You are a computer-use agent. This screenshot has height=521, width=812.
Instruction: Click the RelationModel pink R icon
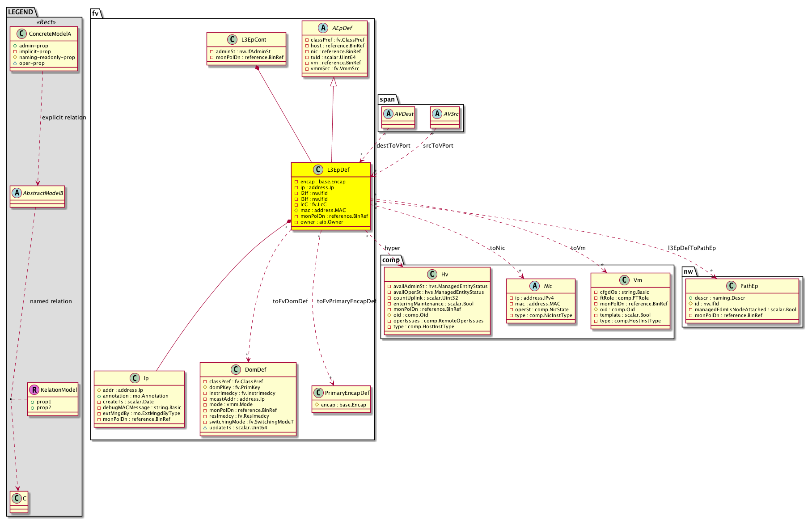(x=34, y=390)
